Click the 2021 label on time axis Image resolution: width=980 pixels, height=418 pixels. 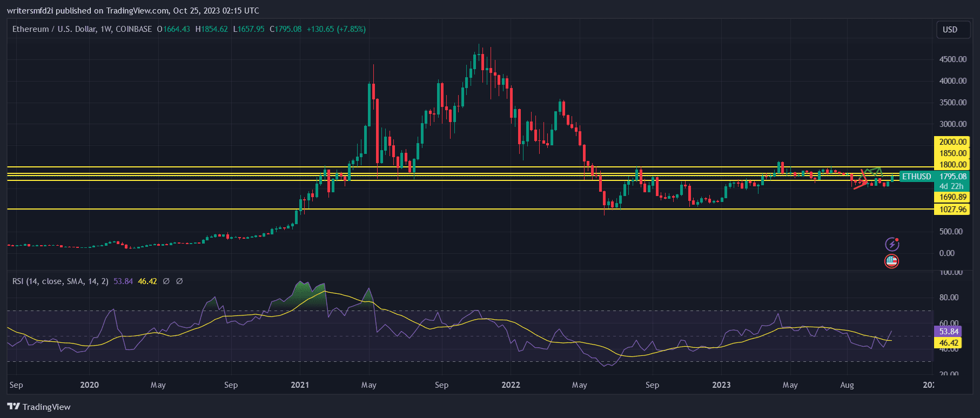(300, 385)
